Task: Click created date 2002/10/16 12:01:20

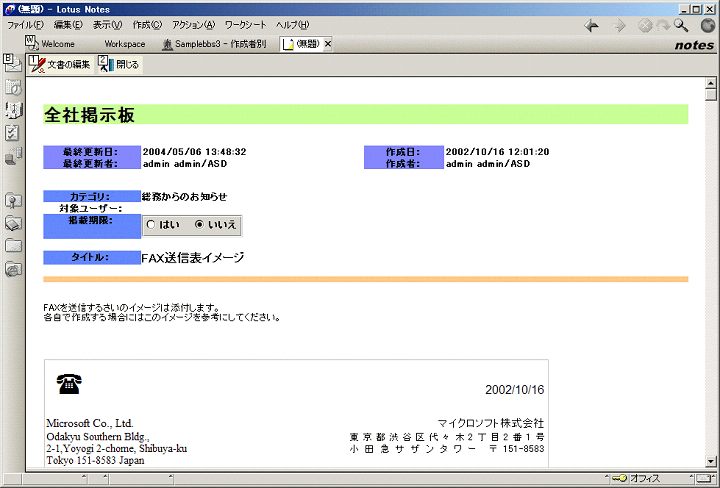Action: click(497, 151)
